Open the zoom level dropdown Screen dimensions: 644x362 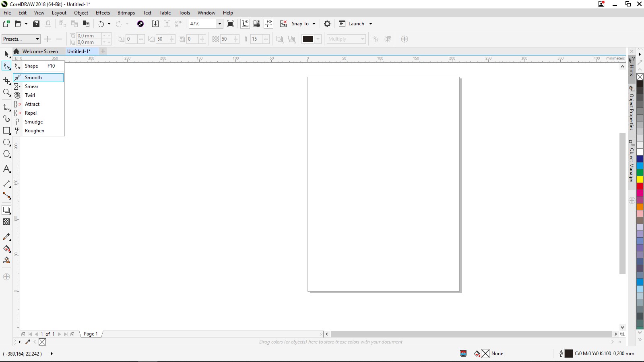click(x=220, y=24)
